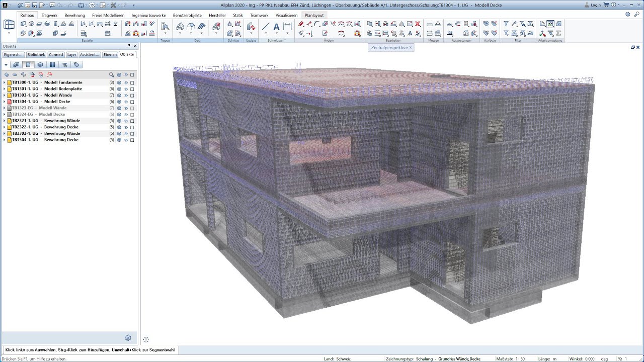644x362 pixels.
Task: Select sort by attribute tag icon in Objekte
Action: click(76, 65)
